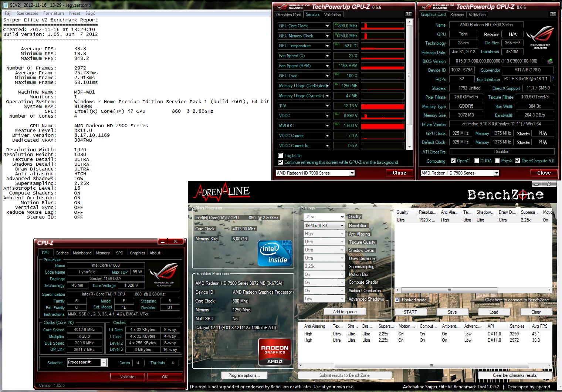The image size is (562, 392).
Task: Open the Súgó menu in Notepad
Action: (x=90, y=13)
